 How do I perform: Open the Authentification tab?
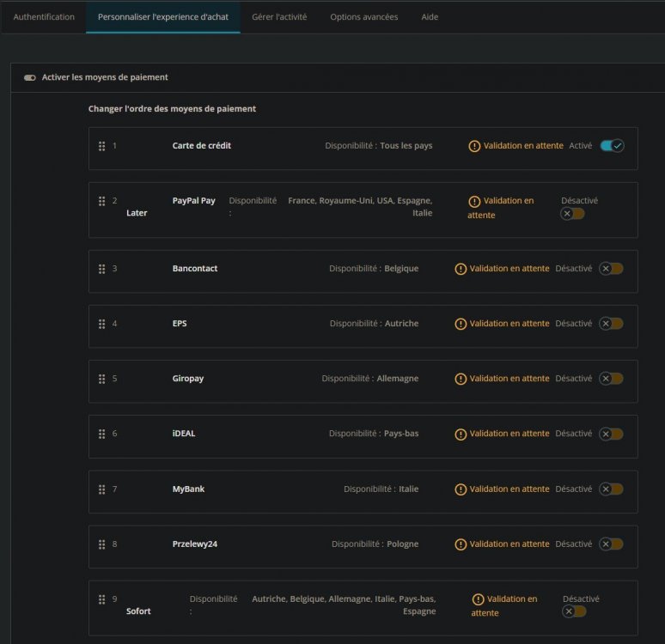[x=44, y=17]
